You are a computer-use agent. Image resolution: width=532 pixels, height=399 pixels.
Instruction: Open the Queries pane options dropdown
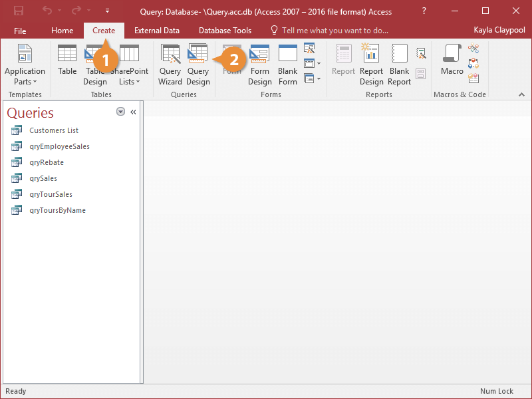(x=120, y=112)
